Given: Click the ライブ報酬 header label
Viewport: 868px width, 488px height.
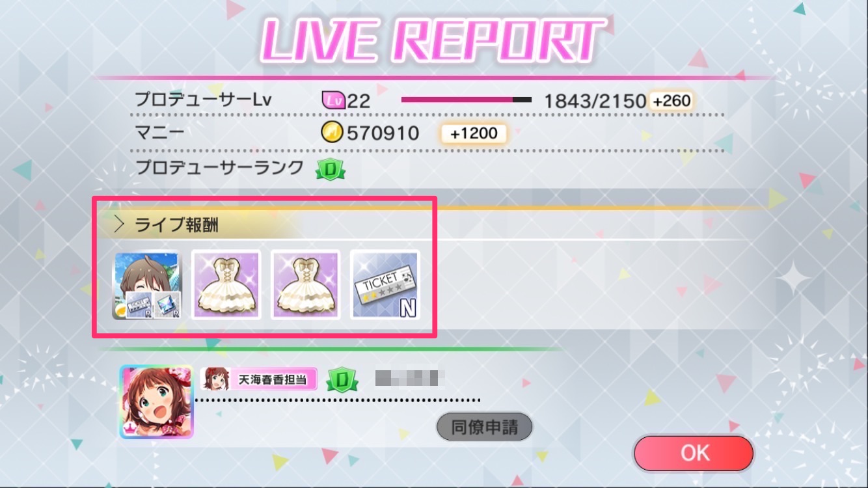Looking at the screenshot, I should 176,225.
